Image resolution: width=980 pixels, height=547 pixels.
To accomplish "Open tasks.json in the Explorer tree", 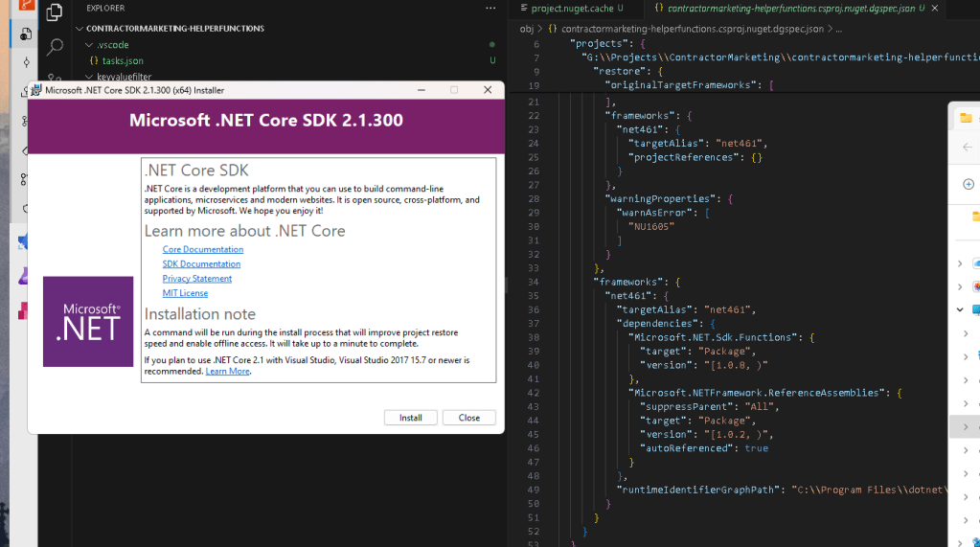I will [123, 60].
